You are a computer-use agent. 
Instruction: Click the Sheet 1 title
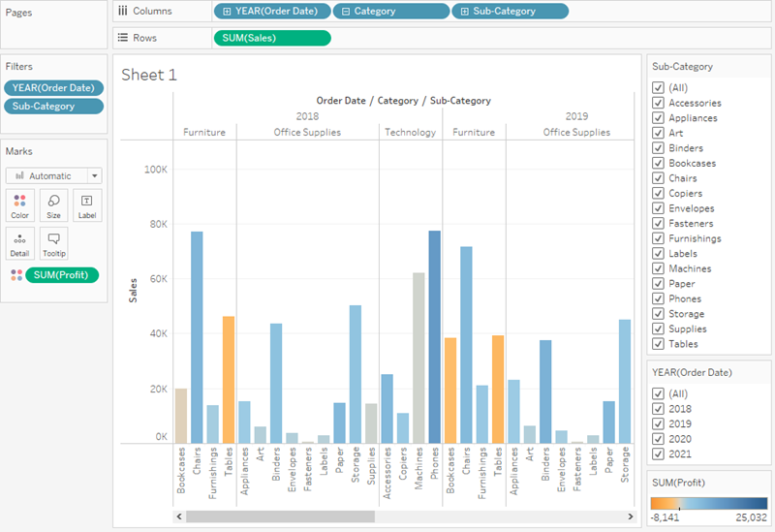tap(149, 75)
